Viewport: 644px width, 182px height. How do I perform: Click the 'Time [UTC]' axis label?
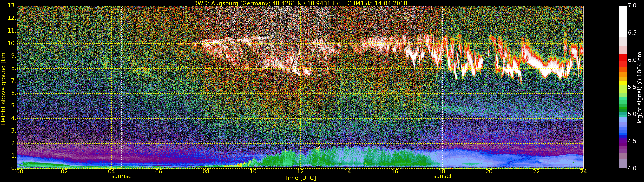[300, 178]
